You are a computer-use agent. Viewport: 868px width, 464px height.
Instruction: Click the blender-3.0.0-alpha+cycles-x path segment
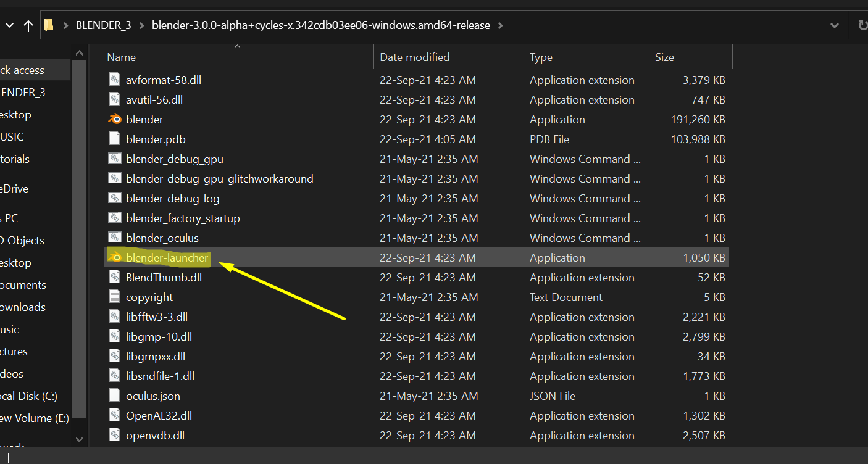tap(321, 25)
